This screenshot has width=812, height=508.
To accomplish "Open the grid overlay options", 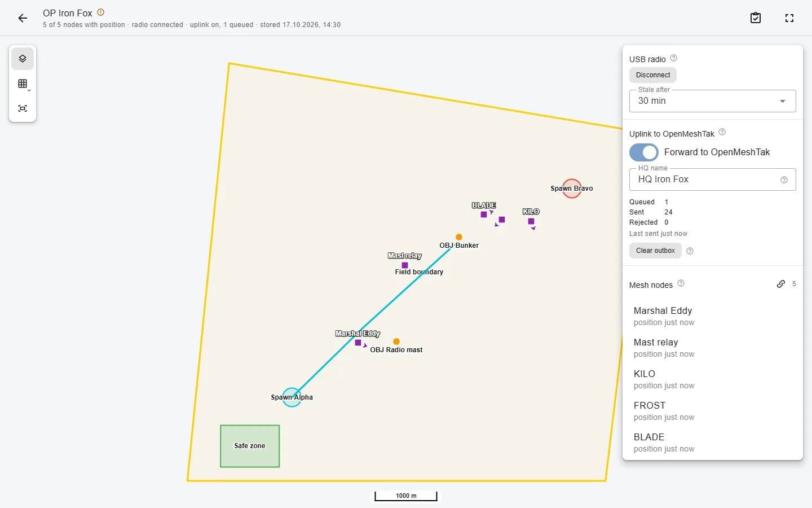I will pos(23,84).
